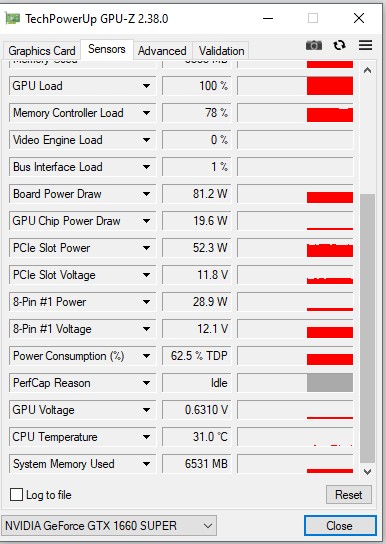Open the hamburger menu icon
The image size is (386, 544).
pyautogui.click(x=366, y=45)
